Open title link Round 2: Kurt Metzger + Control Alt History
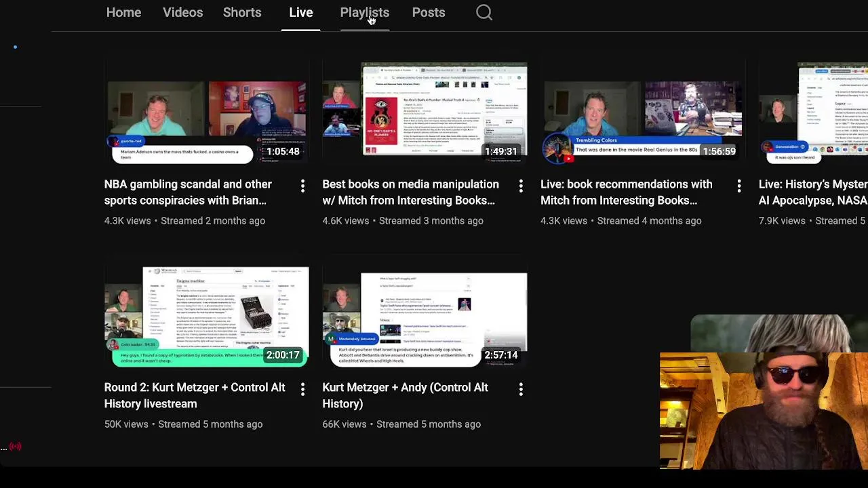Image resolution: width=868 pixels, height=488 pixels. point(195,396)
